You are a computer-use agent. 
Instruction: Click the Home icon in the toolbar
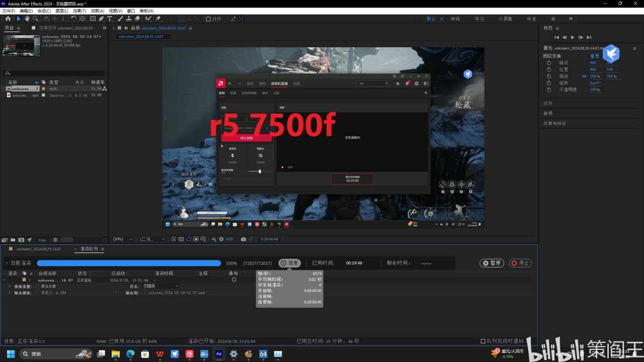click(x=8, y=19)
